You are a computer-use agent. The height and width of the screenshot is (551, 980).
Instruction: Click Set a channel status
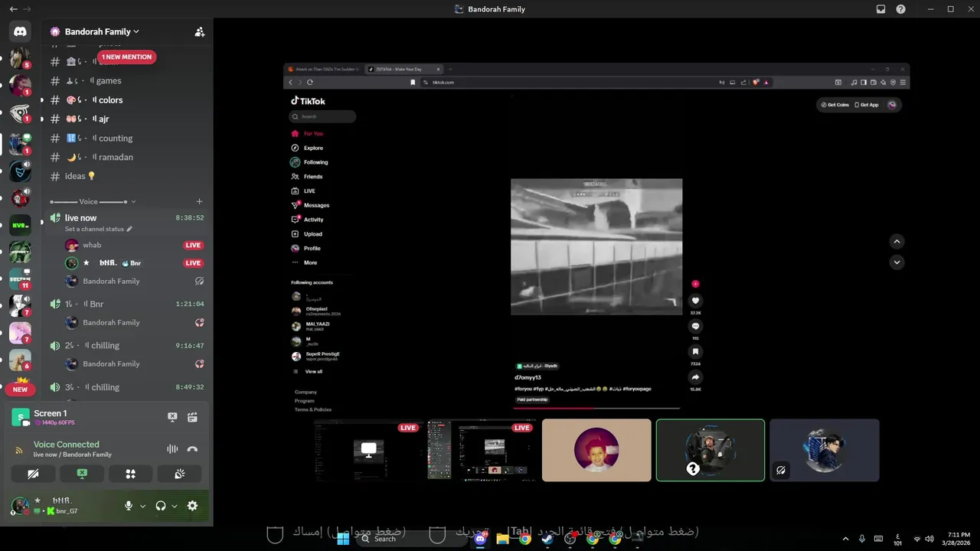(x=94, y=229)
